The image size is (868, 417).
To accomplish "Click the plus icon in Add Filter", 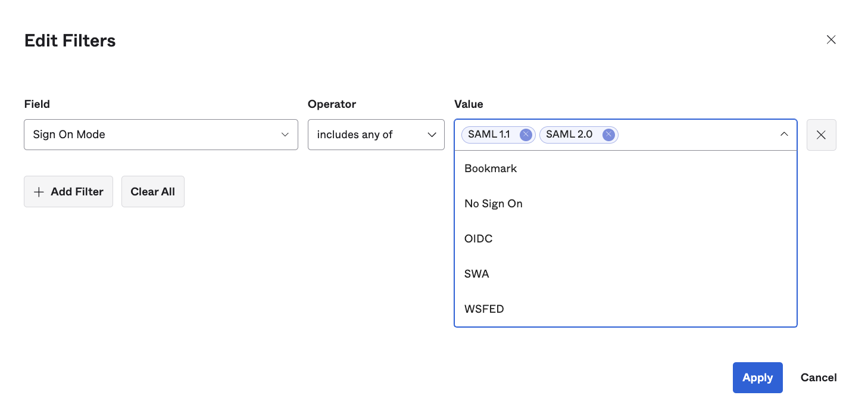I will (39, 192).
